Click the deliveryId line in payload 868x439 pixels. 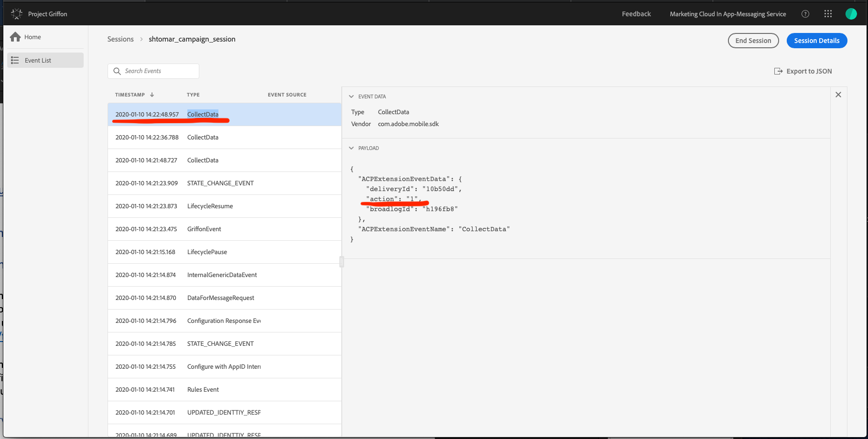point(414,189)
